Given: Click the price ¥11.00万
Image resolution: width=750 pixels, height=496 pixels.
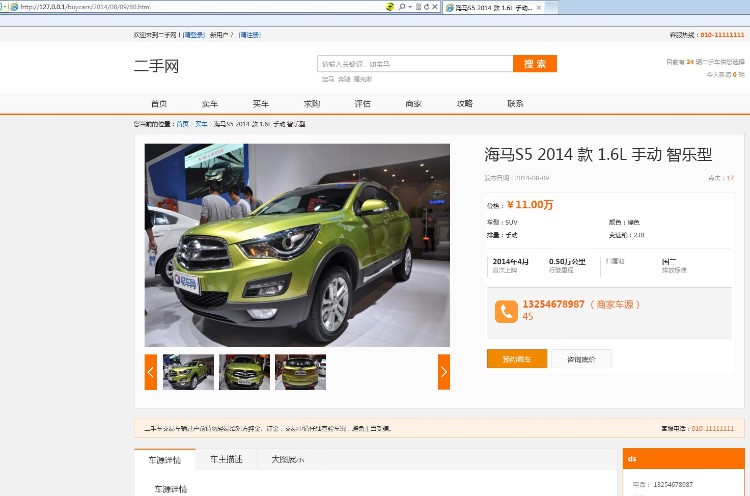Looking at the screenshot, I should [x=530, y=205].
